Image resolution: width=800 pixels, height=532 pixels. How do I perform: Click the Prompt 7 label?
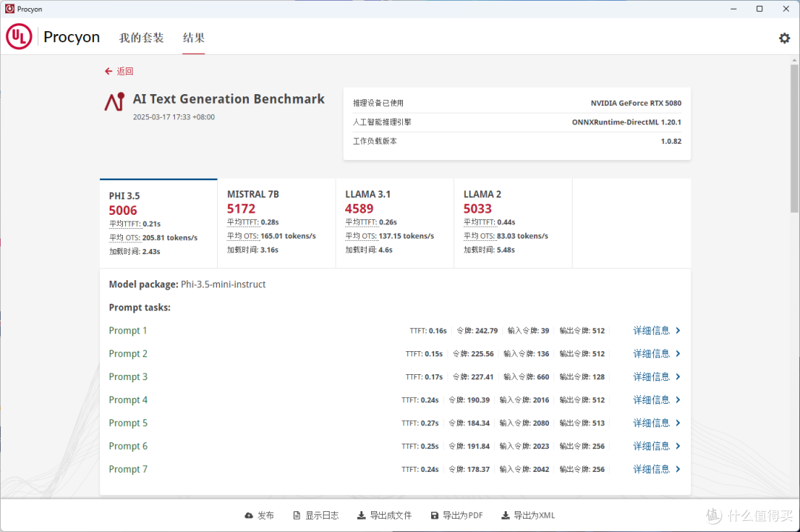click(127, 469)
